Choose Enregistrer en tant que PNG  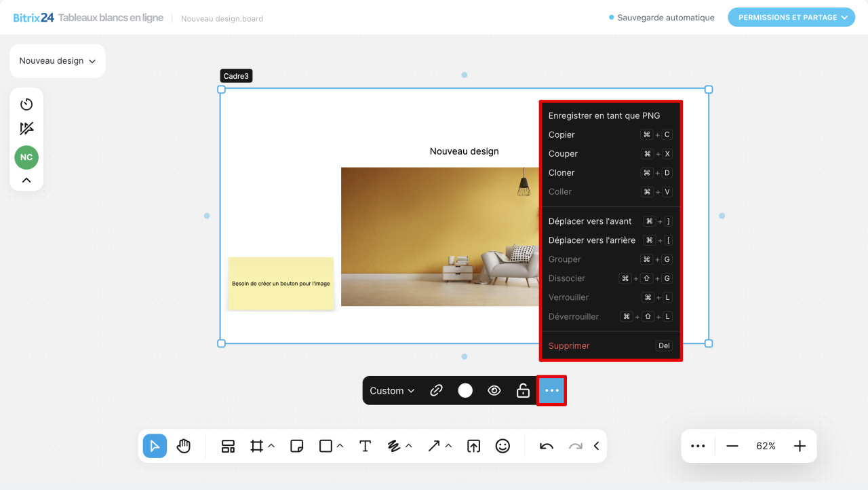[604, 115]
